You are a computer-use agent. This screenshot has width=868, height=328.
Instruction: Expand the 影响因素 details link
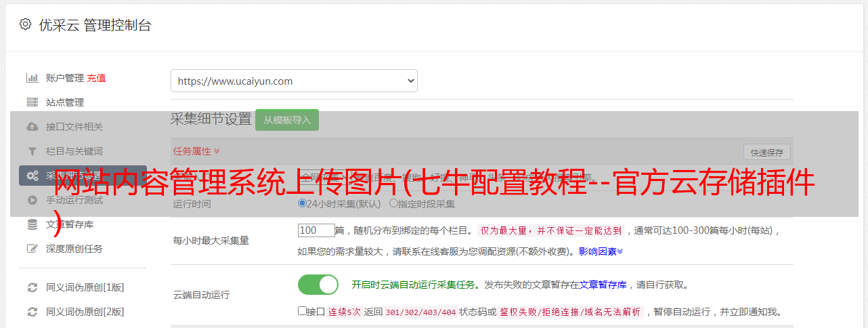pyautogui.click(x=601, y=251)
